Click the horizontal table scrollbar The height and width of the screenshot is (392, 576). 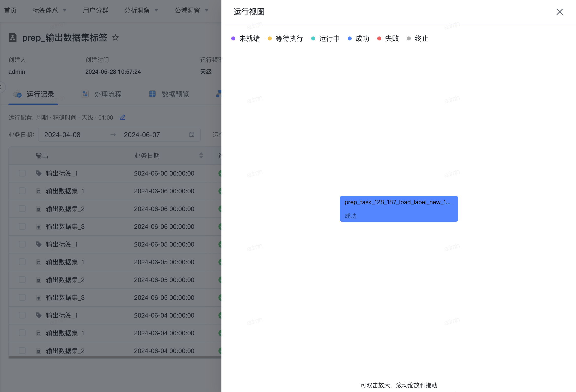(x=115, y=357)
